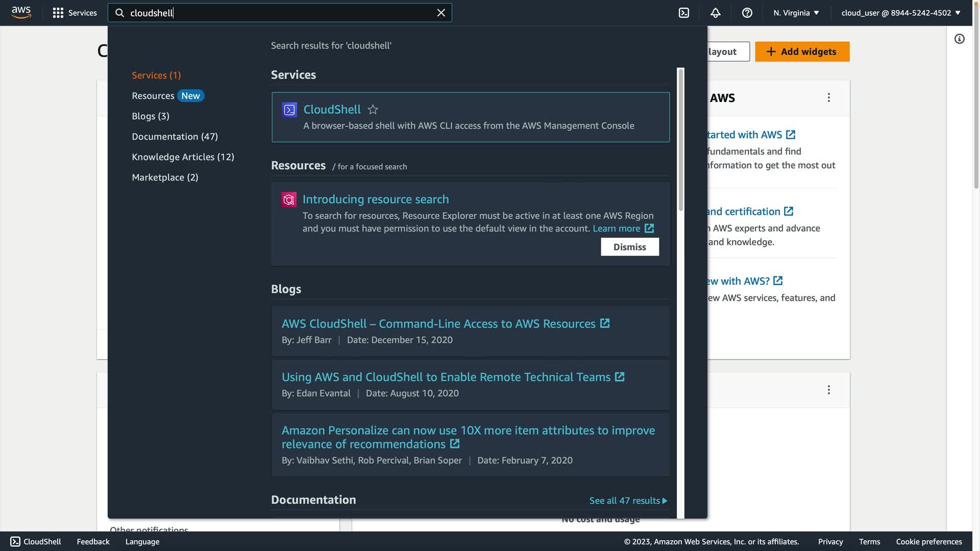This screenshot has width=980, height=551.
Task: Open the info panel icon at right
Action: (960, 39)
